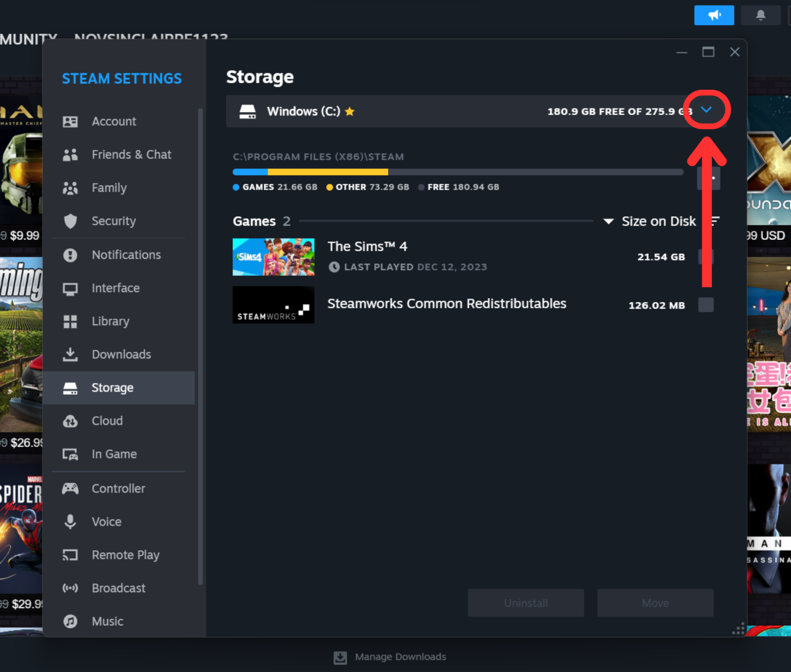
Task: Click the Uninstall button
Action: click(525, 603)
